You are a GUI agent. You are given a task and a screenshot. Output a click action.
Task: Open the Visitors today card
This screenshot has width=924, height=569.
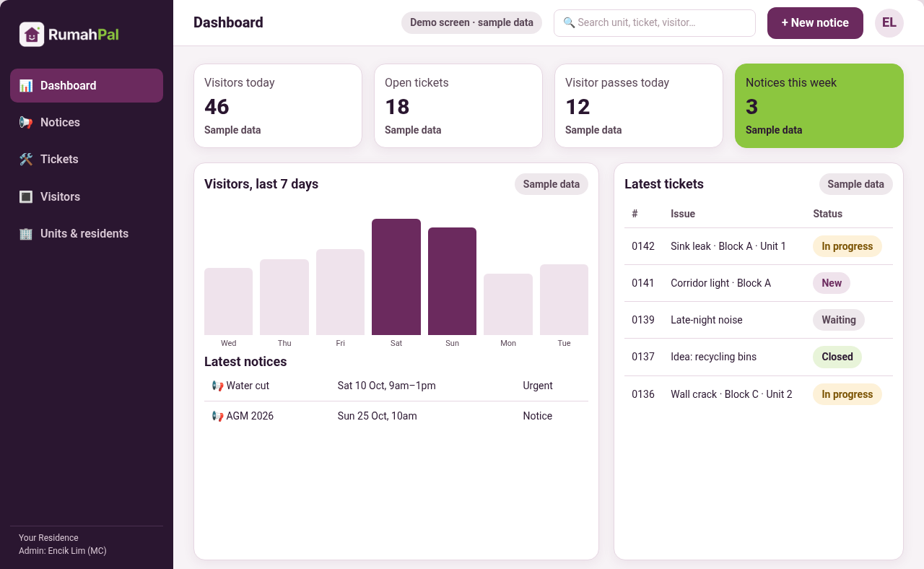pyautogui.click(x=278, y=105)
